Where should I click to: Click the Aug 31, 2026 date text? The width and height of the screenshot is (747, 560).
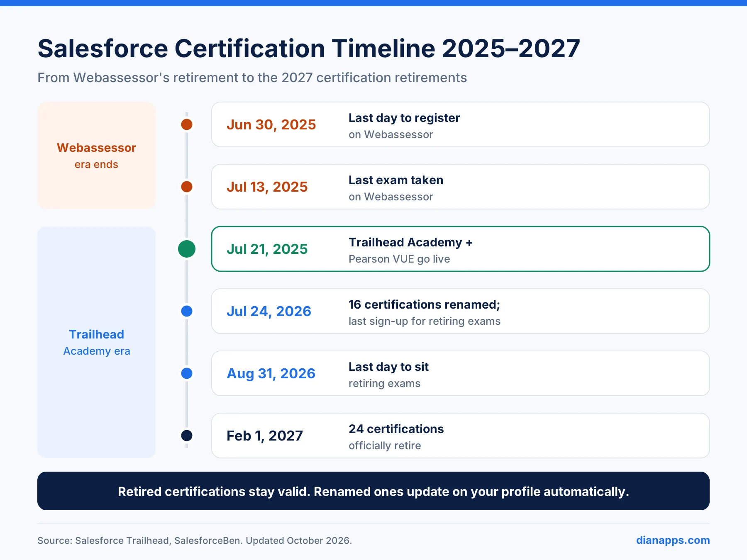click(271, 373)
